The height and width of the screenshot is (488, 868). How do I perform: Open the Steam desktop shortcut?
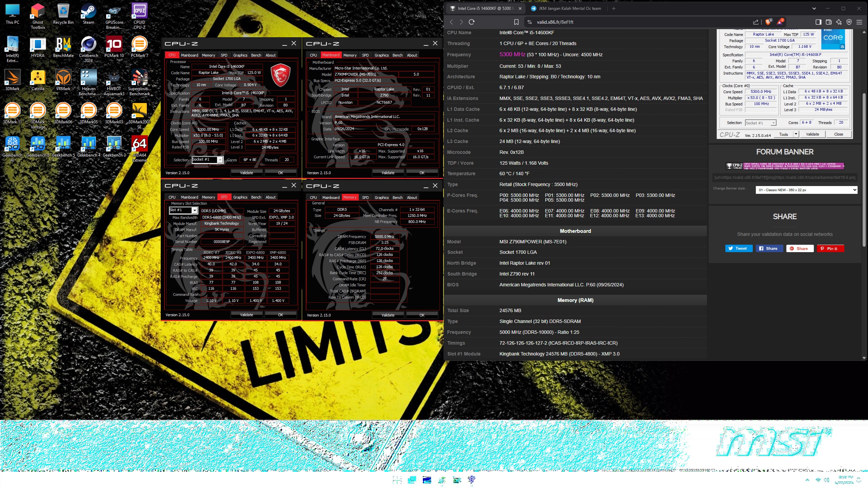click(88, 14)
